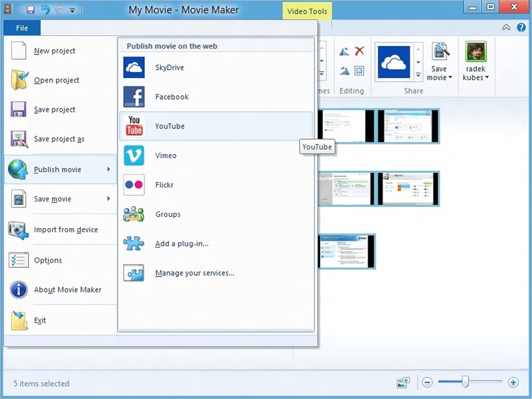Select the top-right video clip thumbnail
Viewport: 532px width, 399px height.
tap(408, 126)
